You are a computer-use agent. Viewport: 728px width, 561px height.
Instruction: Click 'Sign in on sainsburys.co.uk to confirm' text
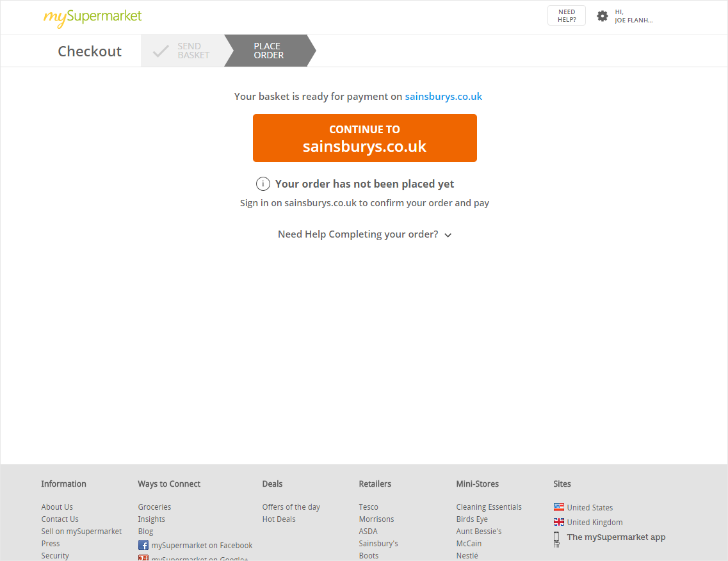(x=364, y=203)
